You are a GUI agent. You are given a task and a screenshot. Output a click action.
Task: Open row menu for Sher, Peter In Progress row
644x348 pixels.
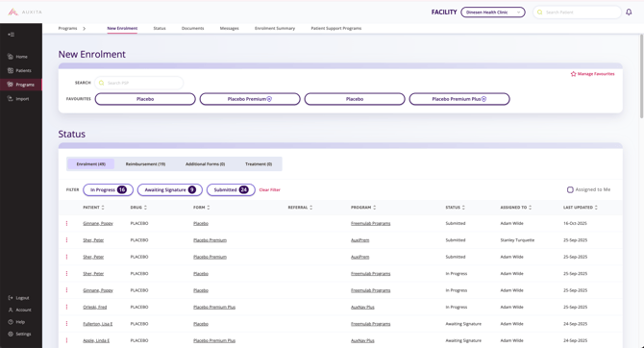66,274
